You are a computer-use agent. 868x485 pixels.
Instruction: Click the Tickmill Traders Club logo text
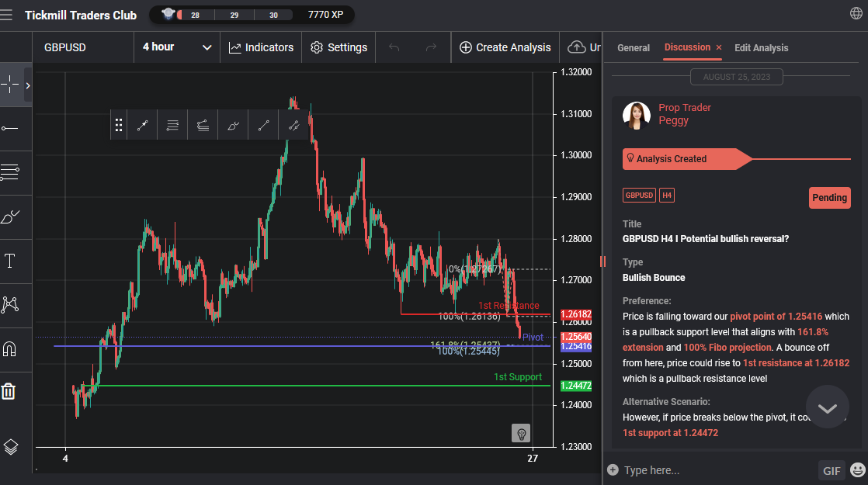tap(81, 15)
